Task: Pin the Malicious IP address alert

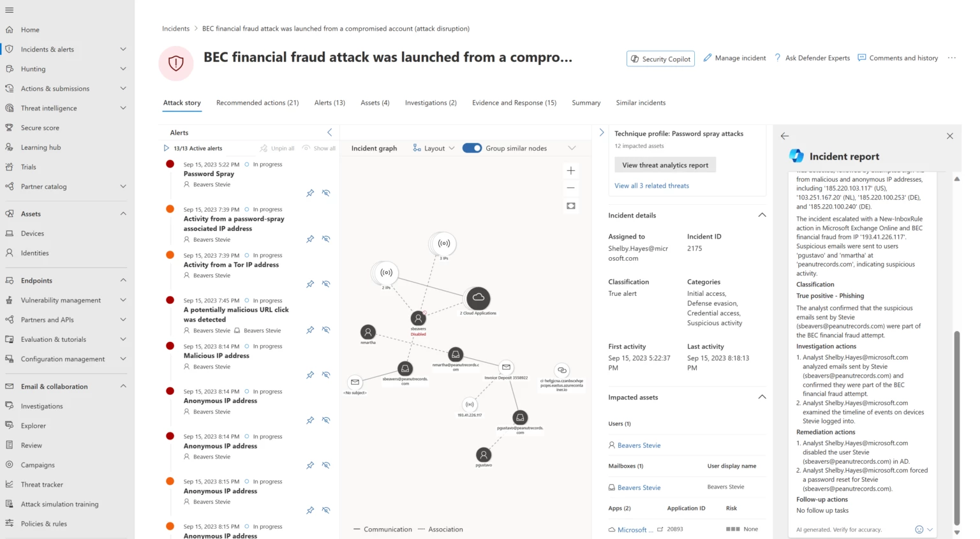Action: click(x=310, y=375)
